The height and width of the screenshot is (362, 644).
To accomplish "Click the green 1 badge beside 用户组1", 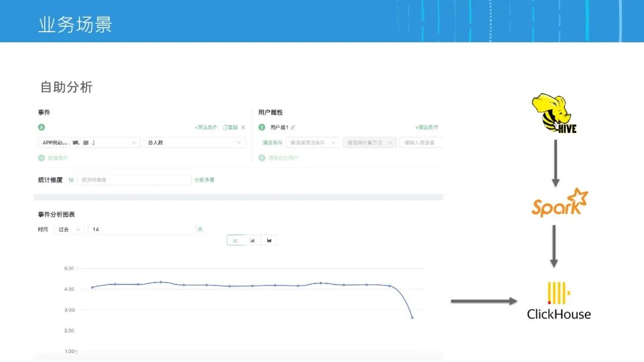I will click(x=262, y=128).
